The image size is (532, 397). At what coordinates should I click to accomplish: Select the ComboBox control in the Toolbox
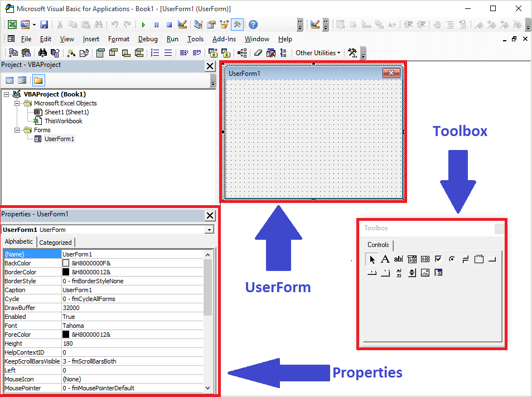(x=412, y=259)
